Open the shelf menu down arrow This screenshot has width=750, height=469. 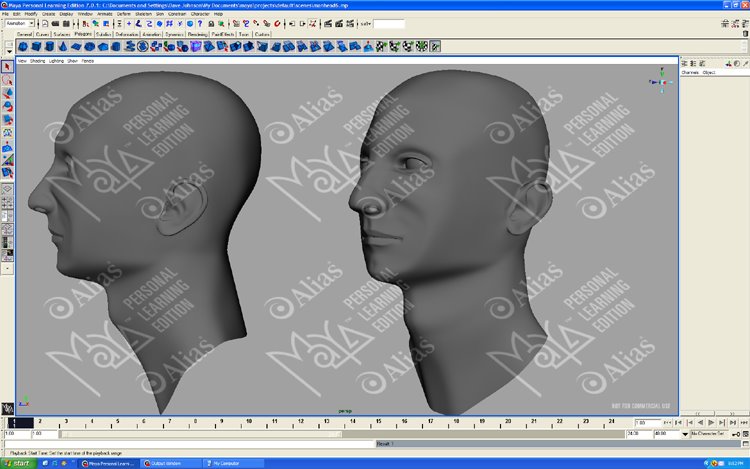(x=9, y=51)
